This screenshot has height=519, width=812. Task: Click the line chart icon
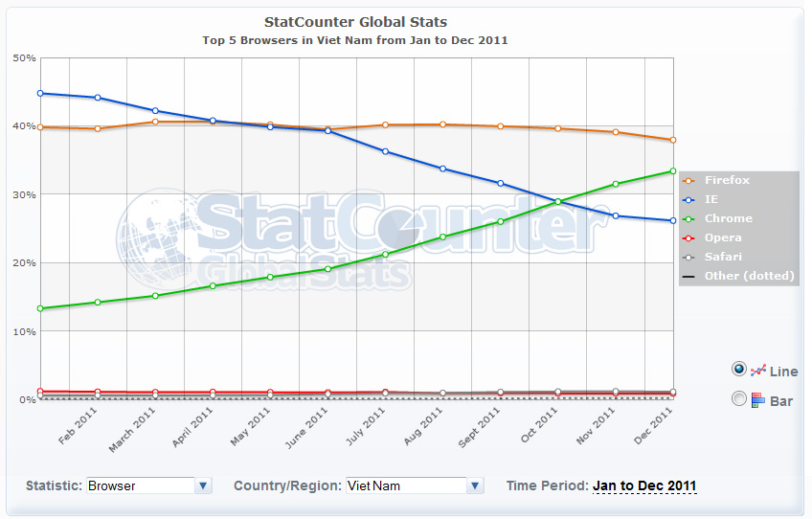click(757, 371)
